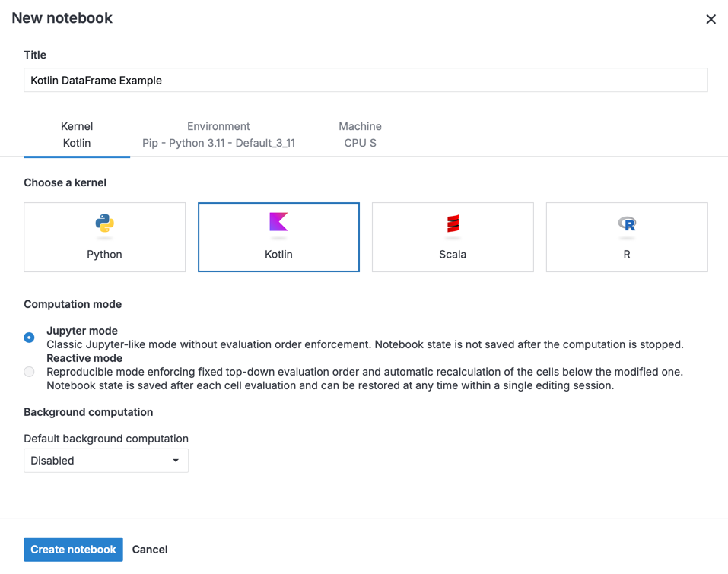This screenshot has height=574, width=728.
Task: Open Default background computation dropdown
Action: point(106,461)
